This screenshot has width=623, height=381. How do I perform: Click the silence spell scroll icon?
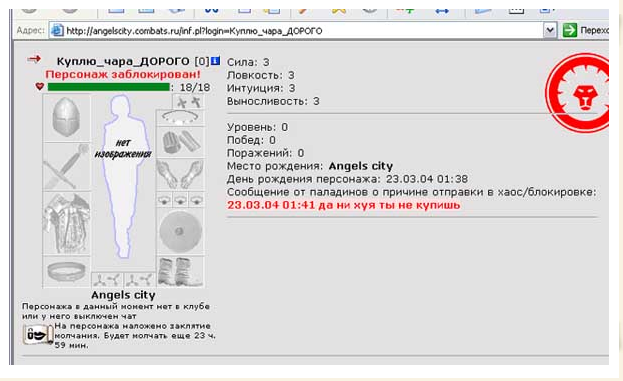tap(38, 335)
